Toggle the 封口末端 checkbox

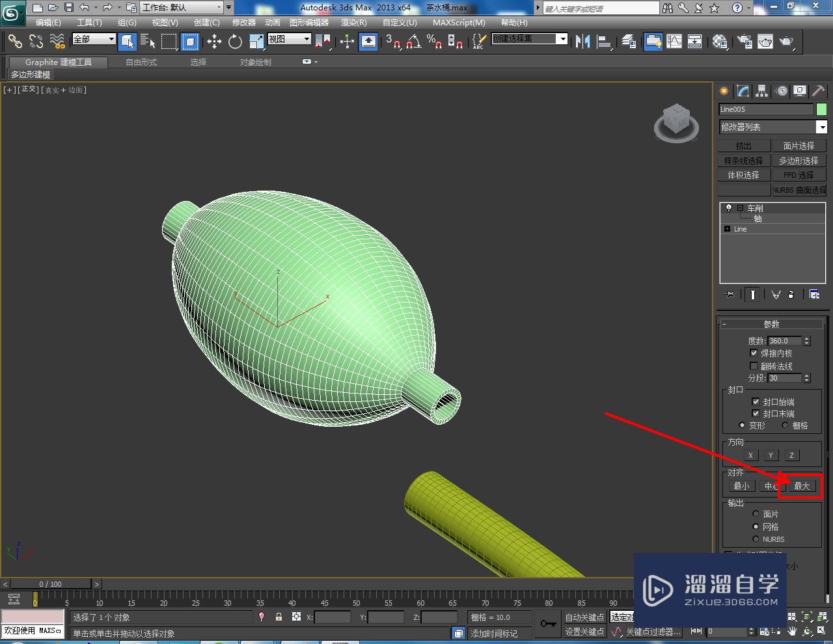tap(756, 414)
